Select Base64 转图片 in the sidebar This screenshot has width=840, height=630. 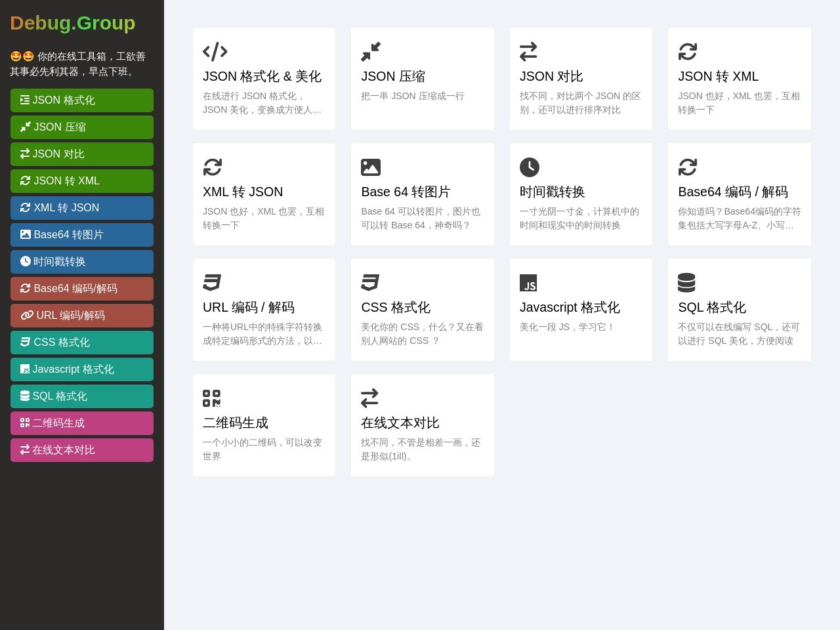tap(82, 235)
